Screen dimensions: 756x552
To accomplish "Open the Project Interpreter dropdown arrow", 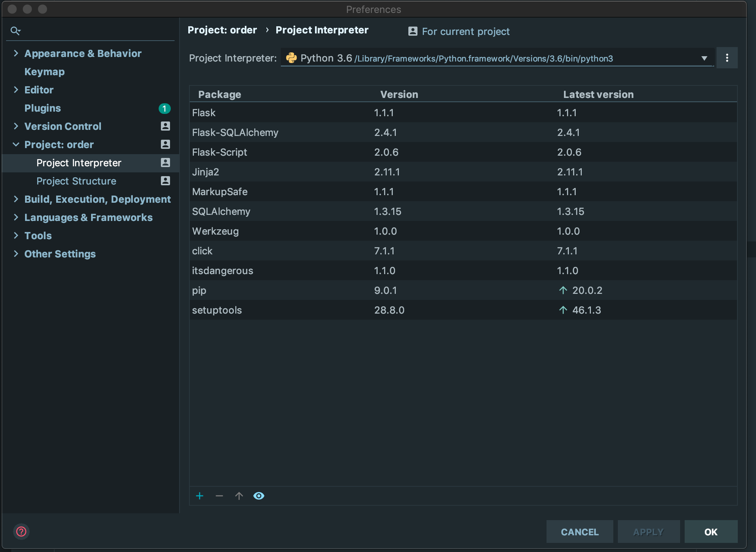I will 704,58.
